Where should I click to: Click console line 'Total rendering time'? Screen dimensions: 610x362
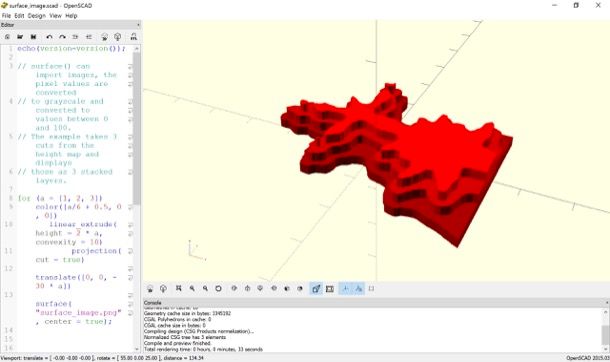click(x=203, y=349)
